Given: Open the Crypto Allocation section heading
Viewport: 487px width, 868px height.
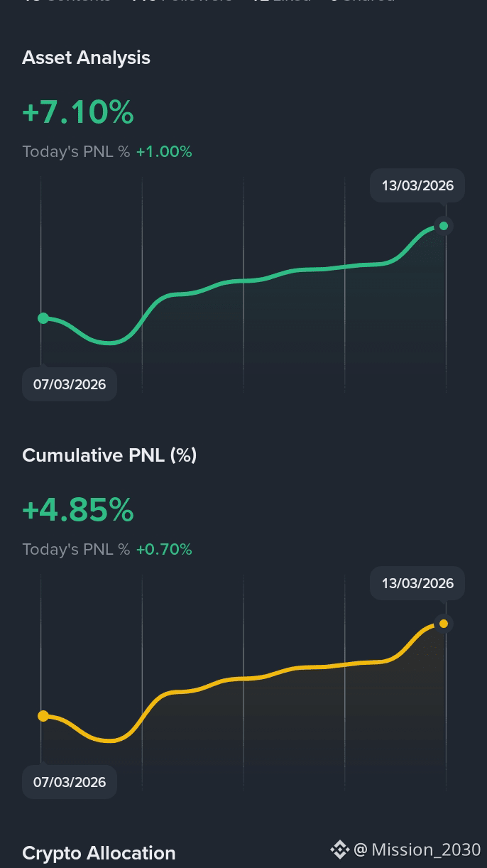Looking at the screenshot, I should click(99, 853).
